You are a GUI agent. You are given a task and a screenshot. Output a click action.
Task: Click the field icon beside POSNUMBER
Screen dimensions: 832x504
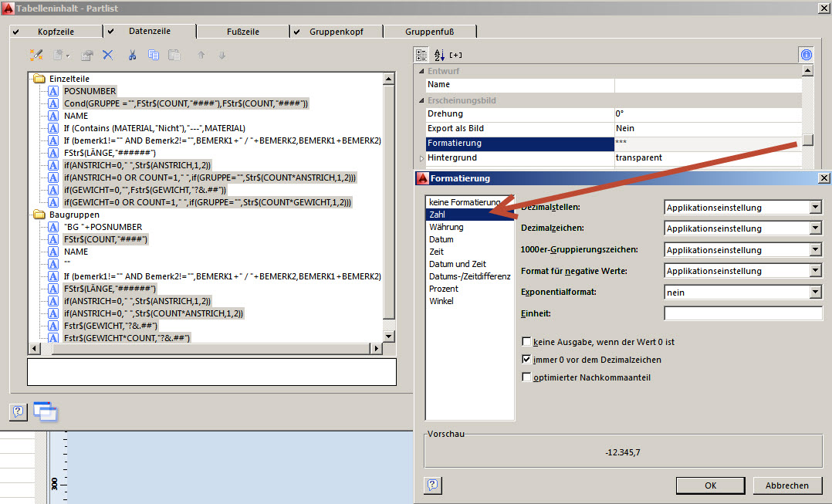[53, 91]
